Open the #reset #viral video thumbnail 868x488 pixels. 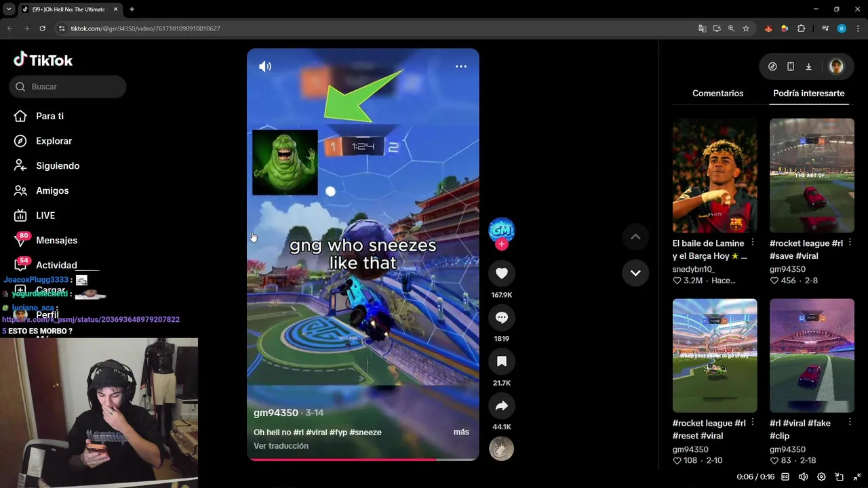point(715,355)
